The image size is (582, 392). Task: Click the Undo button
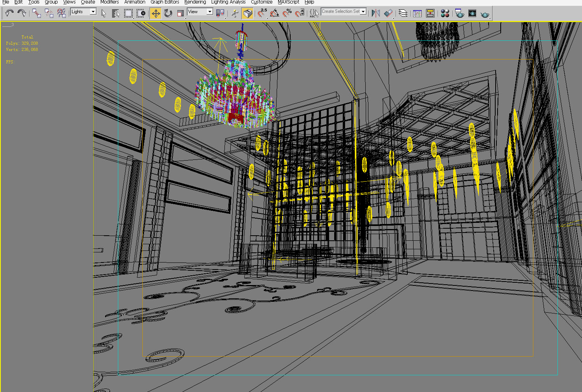9,13
